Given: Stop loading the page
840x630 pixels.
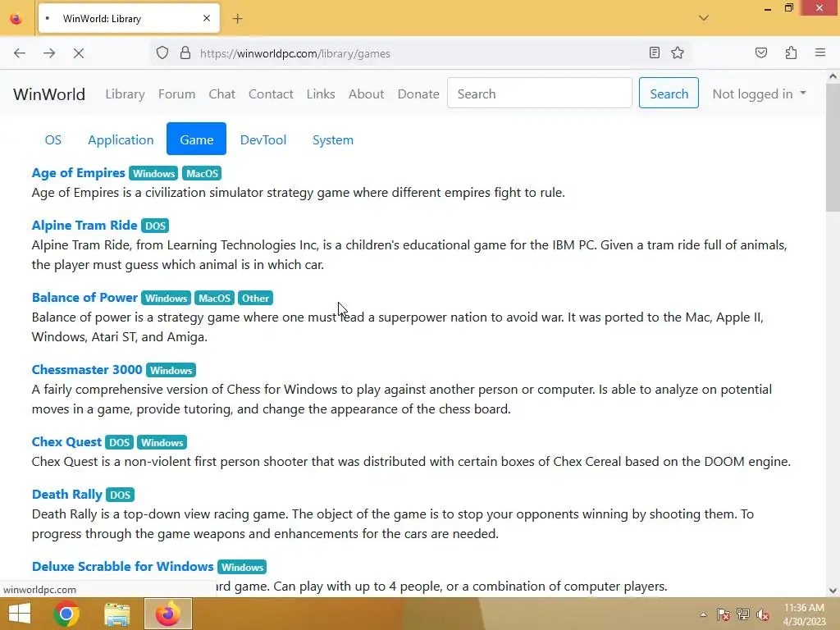Looking at the screenshot, I should [79, 53].
